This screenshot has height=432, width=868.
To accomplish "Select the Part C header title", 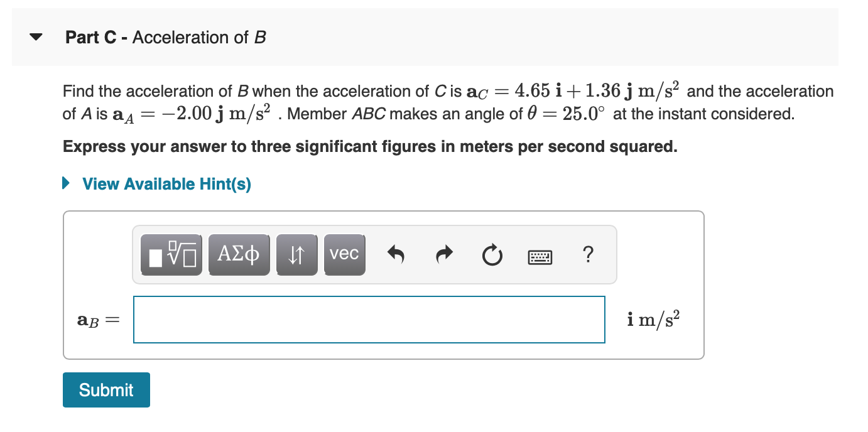I will [165, 37].
